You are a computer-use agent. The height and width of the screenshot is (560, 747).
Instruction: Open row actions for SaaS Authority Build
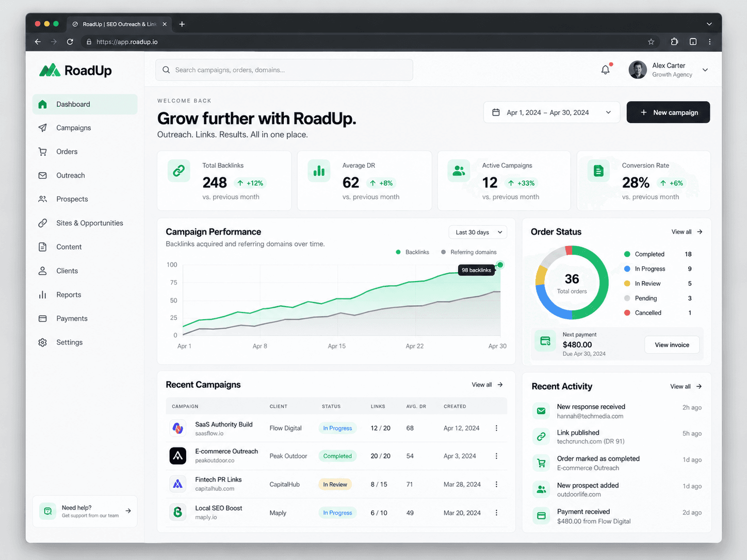coord(496,428)
